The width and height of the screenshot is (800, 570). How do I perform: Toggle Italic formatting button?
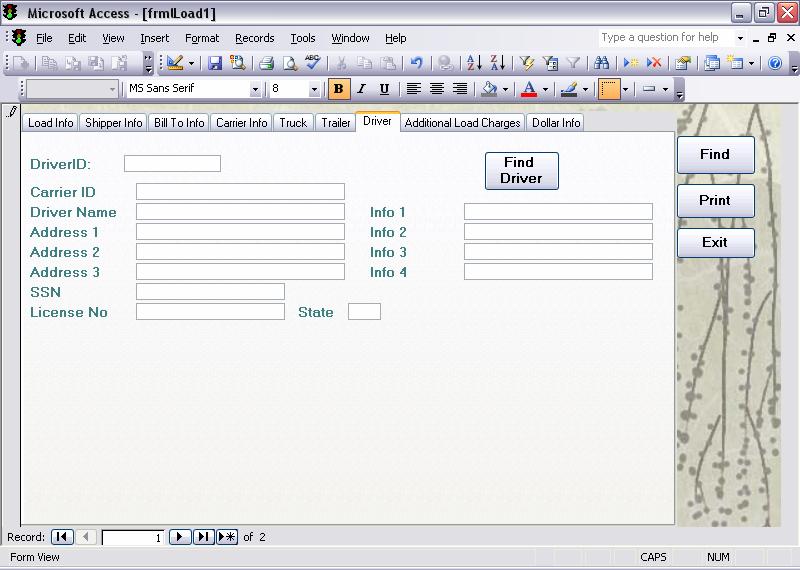click(361, 89)
